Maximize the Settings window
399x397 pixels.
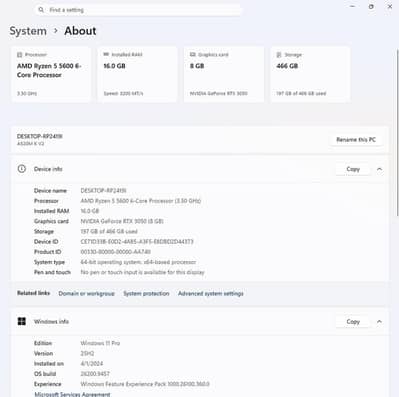point(371,6)
